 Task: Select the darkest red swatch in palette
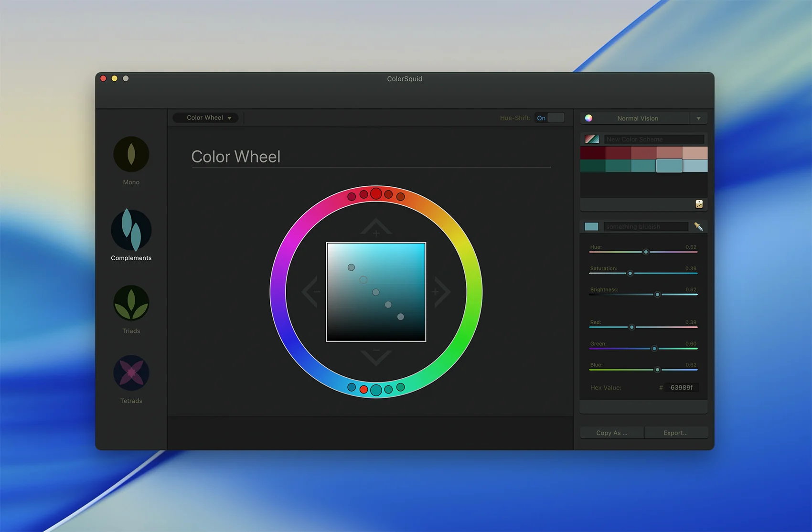click(593, 153)
